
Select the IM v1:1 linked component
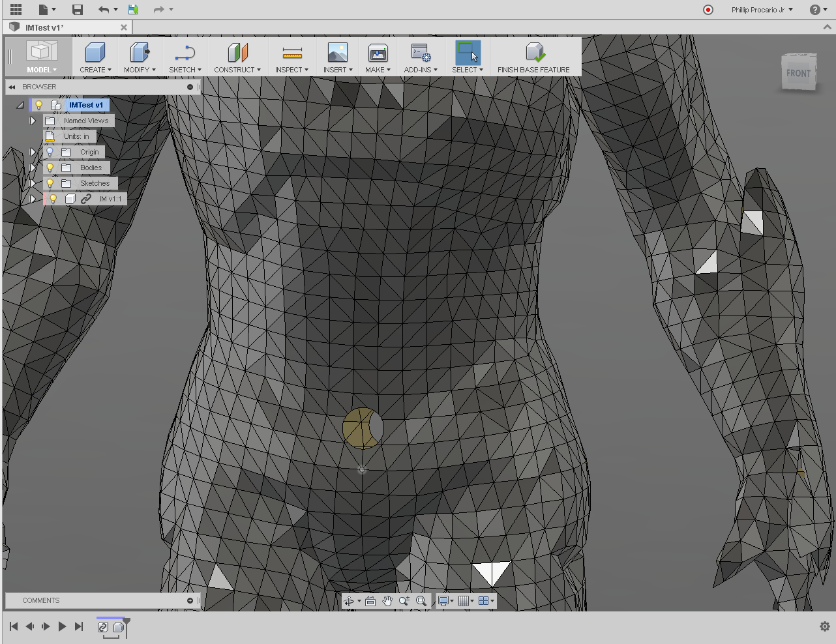point(110,199)
